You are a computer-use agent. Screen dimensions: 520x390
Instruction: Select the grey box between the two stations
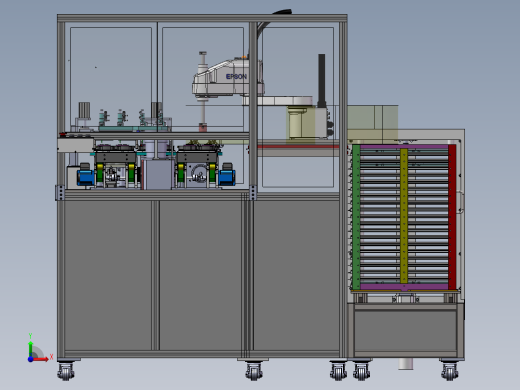click(x=158, y=174)
